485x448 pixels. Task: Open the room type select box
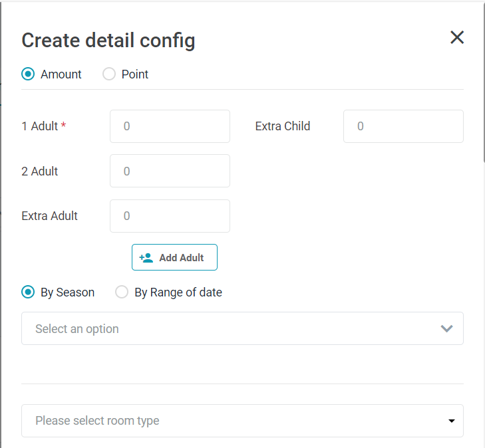point(226,421)
